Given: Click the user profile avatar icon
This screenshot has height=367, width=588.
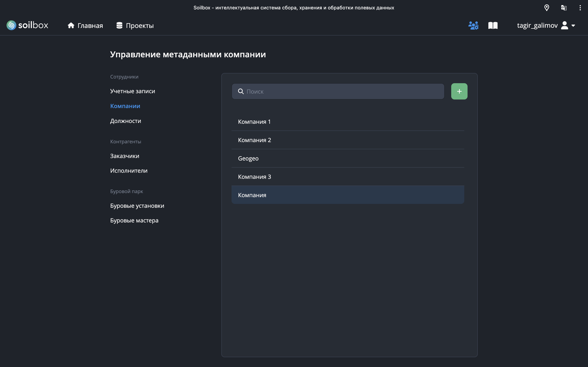Looking at the screenshot, I should 565,25.
